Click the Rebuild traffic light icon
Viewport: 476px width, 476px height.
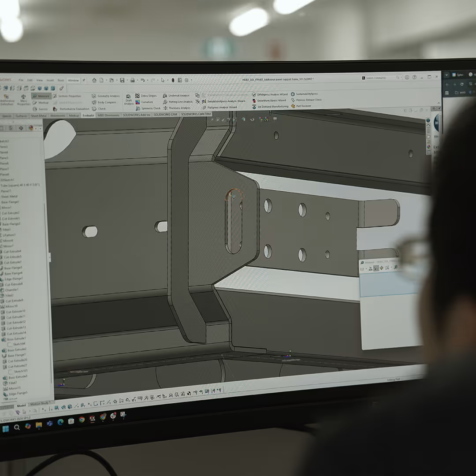[173, 80]
